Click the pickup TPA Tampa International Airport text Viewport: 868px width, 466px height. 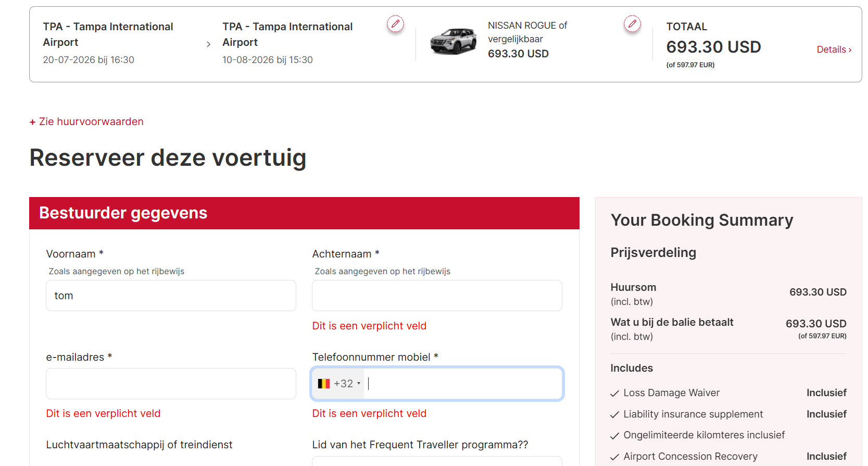click(x=108, y=34)
